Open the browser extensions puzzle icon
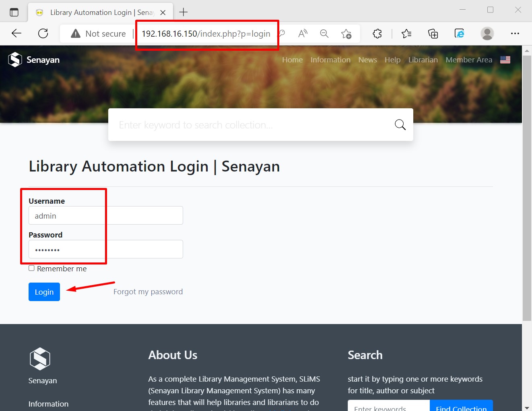532x411 pixels. click(377, 34)
